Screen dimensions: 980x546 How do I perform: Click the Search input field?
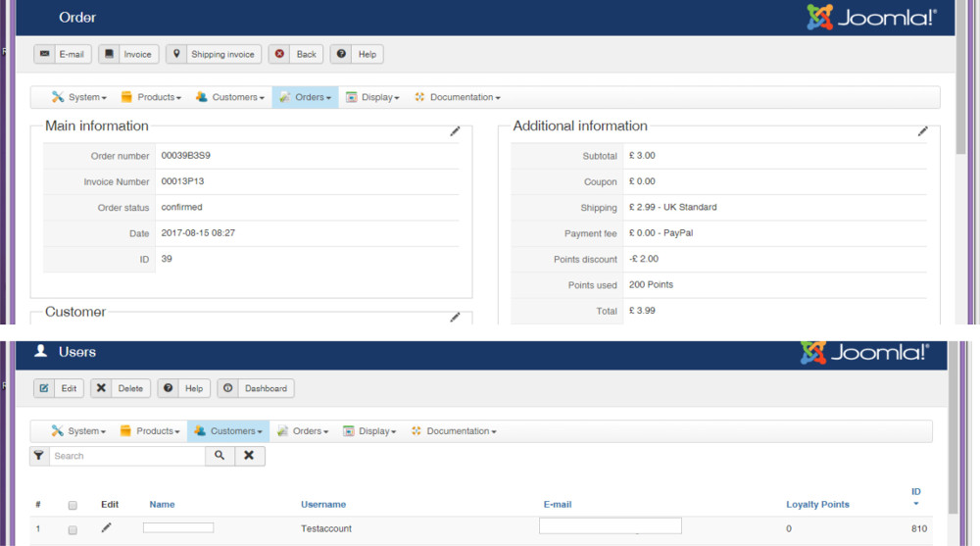[126, 456]
